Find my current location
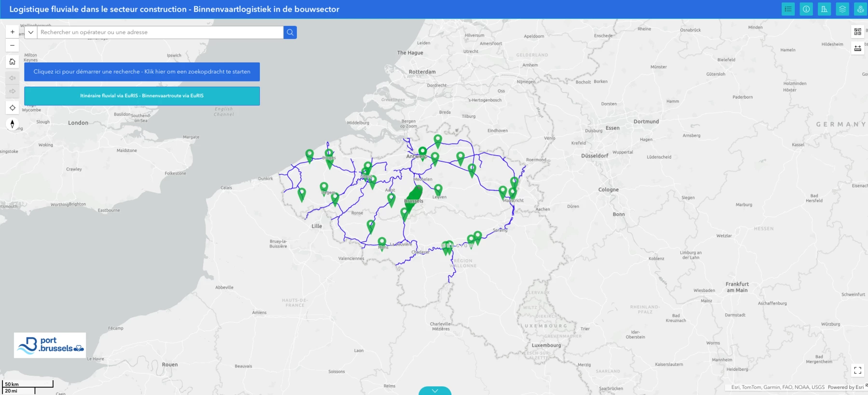 [12, 108]
